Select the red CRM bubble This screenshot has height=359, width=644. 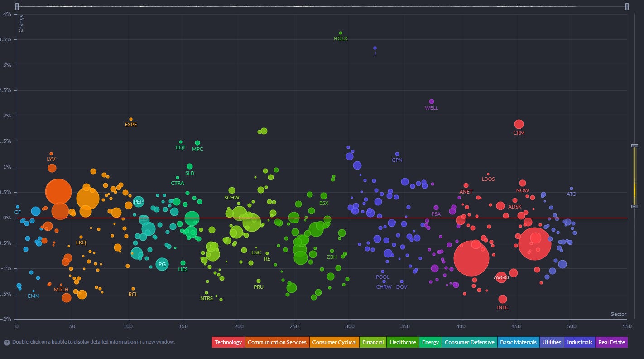(519, 124)
